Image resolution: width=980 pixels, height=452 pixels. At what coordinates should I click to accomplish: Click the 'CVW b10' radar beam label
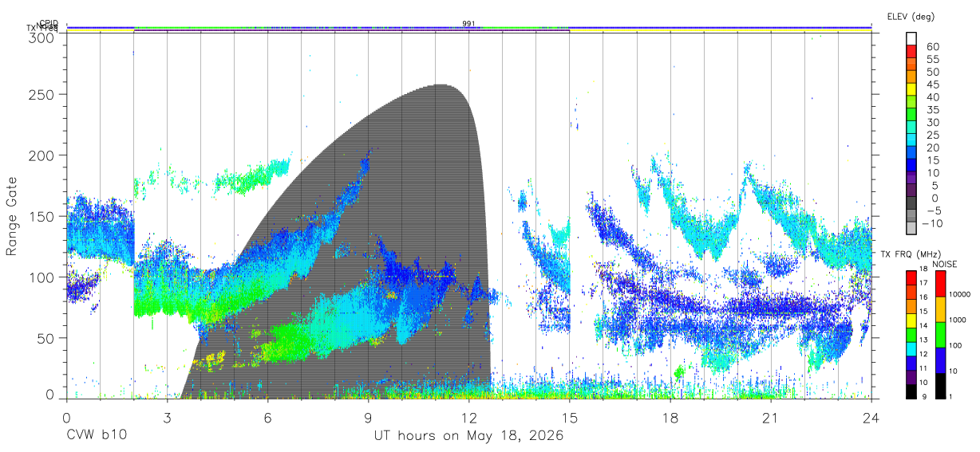tap(96, 435)
